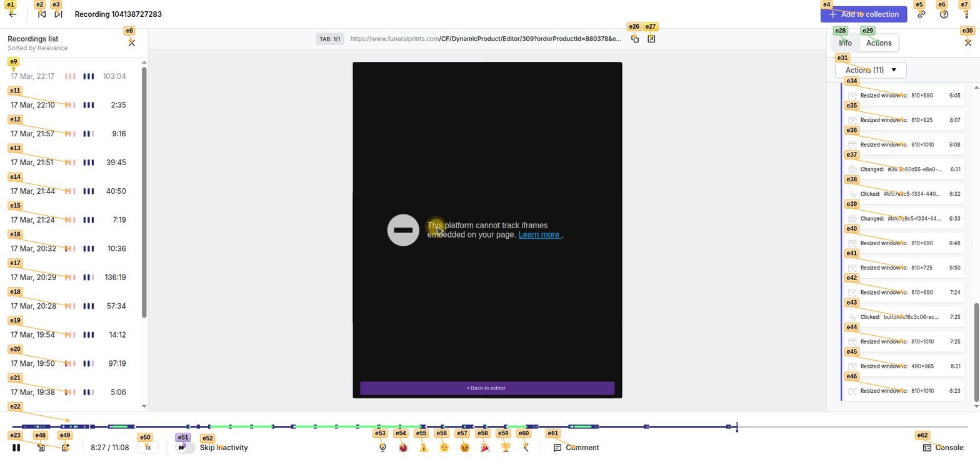Expand the Actions (11) filter dropdown
The height and width of the screenshot is (464, 980).
871,70
